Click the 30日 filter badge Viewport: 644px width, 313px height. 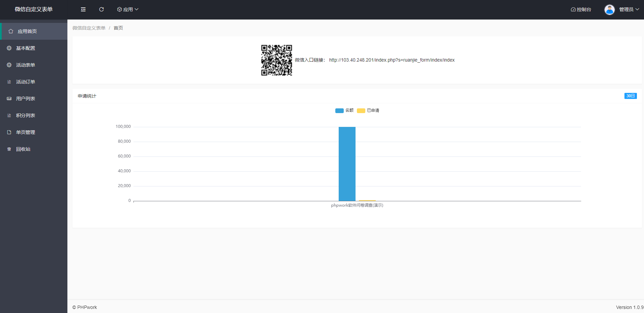[x=630, y=96]
